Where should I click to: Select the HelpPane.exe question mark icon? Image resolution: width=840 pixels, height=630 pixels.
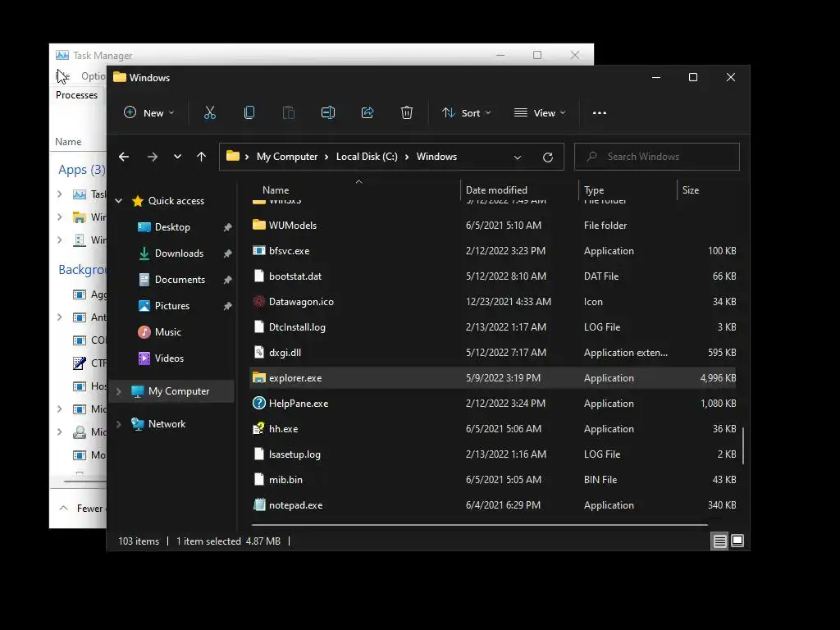click(258, 403)
